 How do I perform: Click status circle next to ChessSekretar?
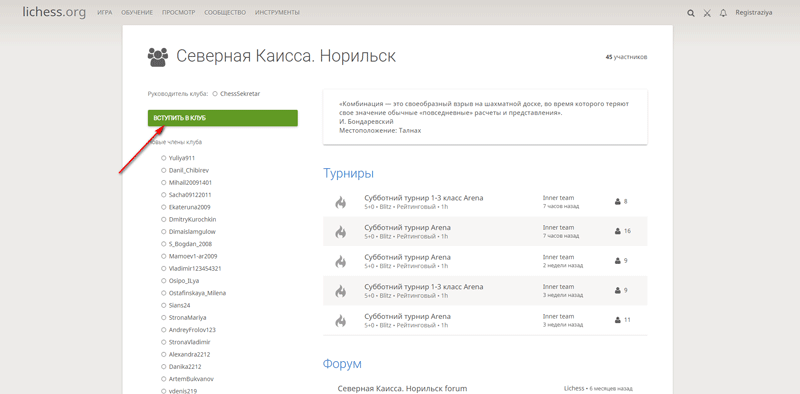[x=215, y=94]
